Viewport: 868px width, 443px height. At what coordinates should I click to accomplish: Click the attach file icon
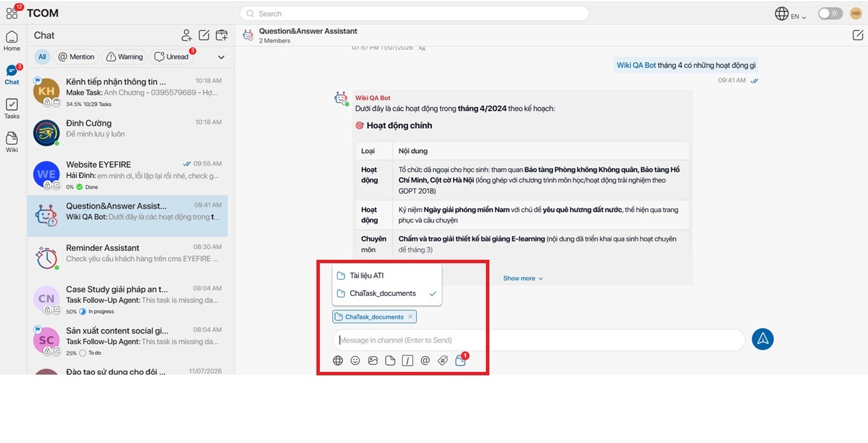click(390, 360)
